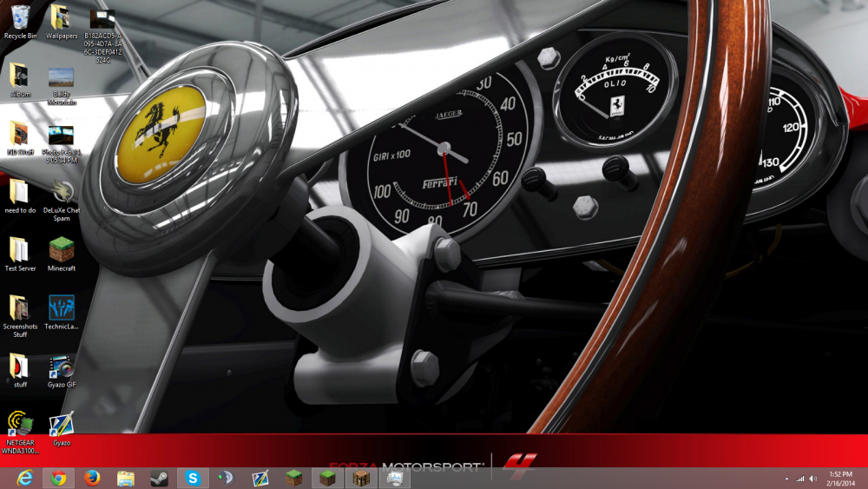Open Internet Explorer from the taskbar
The height and width of the screenshot is (489, 868).
[25, 478]
